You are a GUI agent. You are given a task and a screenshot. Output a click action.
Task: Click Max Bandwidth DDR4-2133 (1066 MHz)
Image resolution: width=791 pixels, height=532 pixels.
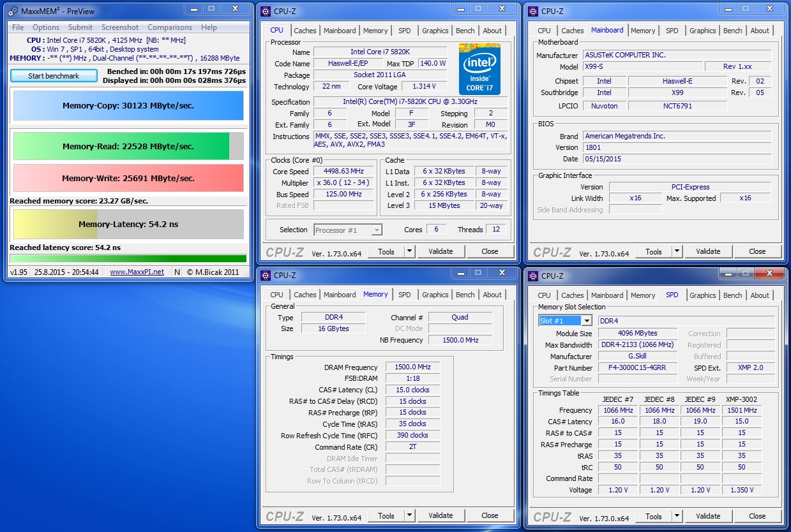pyautogui.click(x=638, y=344)
